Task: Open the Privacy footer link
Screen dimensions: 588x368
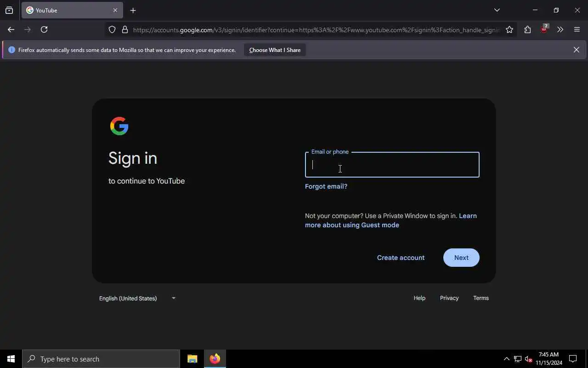Action: (449, 298)
